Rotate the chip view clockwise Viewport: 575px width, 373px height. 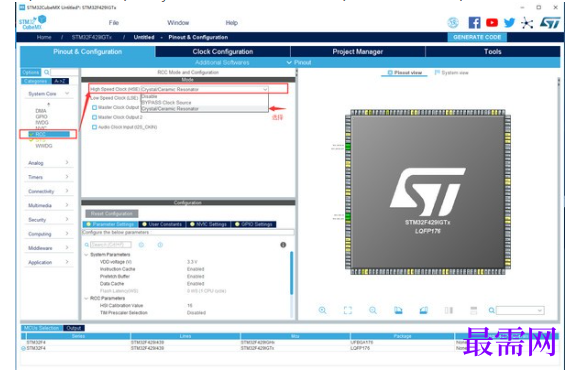click(398, 310)
